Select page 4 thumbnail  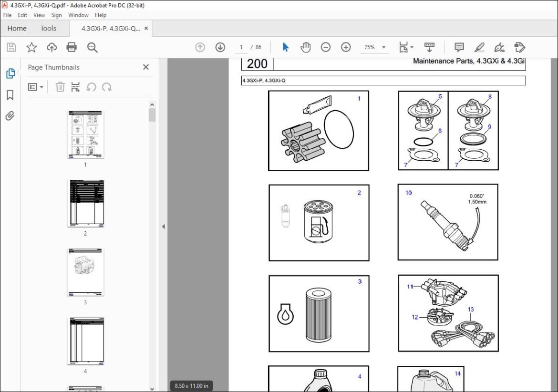[x=85, y=341]
